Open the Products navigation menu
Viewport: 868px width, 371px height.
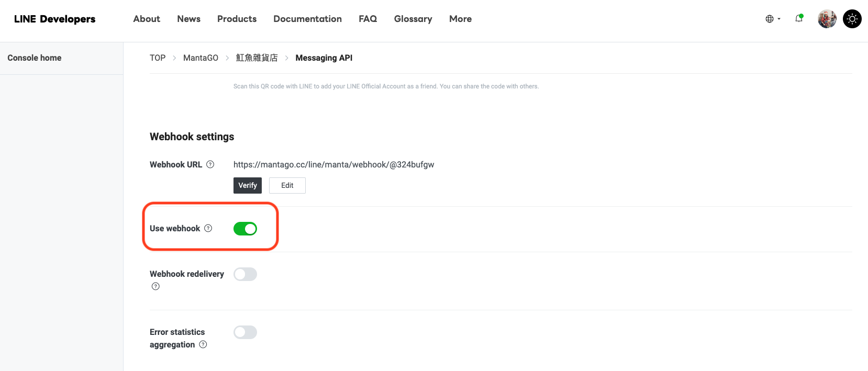237,19
